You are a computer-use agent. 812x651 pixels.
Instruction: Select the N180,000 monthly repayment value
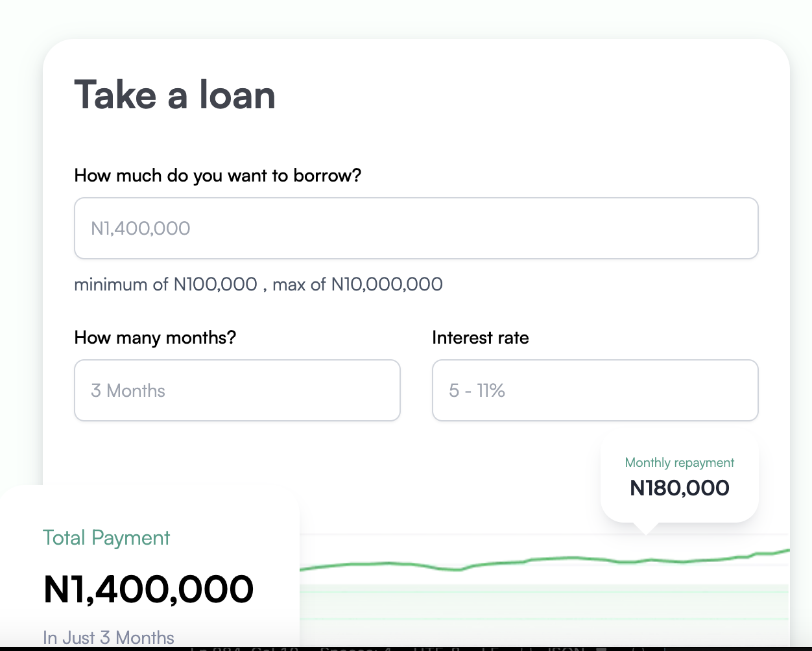(x=679, y=488)
